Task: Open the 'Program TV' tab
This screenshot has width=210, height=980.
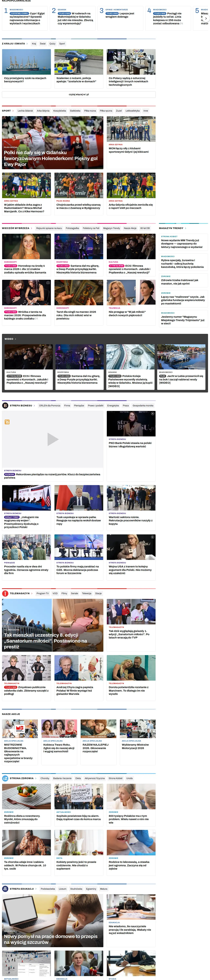Action: (x=43, y=594)
